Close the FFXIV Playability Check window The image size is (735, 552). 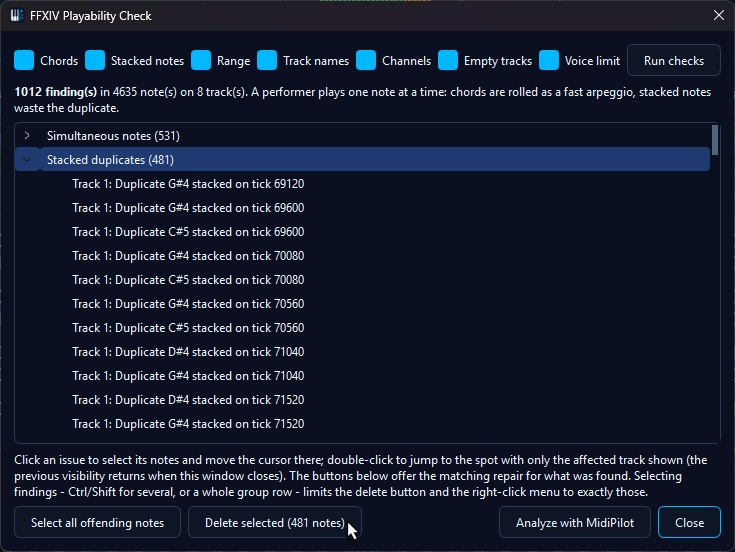pos(719,15)
